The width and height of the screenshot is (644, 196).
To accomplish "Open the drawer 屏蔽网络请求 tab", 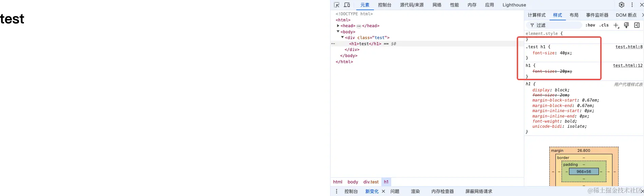I will point(479,191).
